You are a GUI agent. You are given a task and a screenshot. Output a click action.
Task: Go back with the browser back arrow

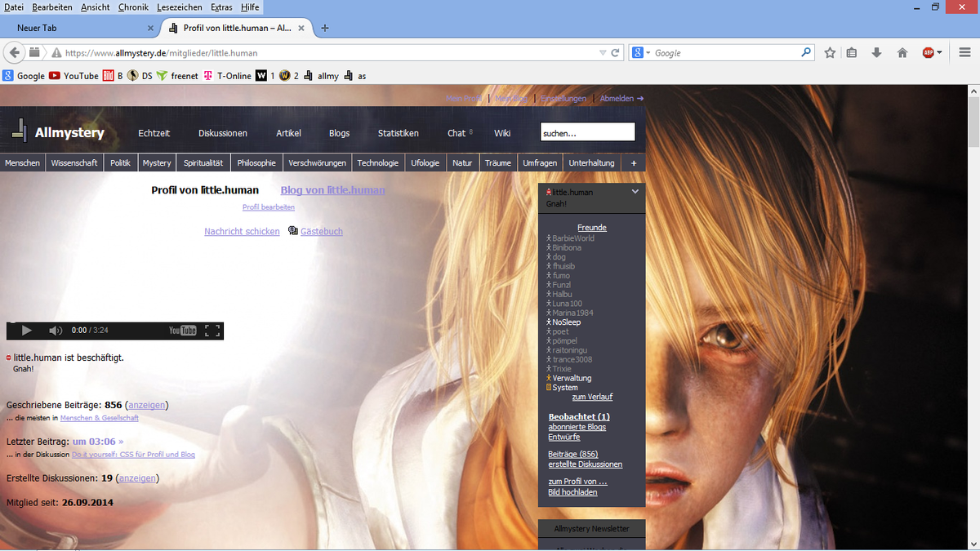pyautogui.click(x=14, y=52)
